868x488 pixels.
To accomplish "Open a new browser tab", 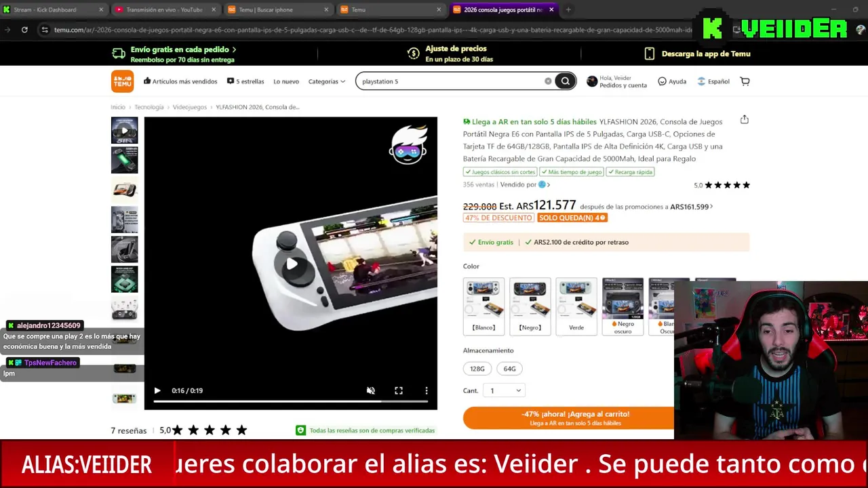I will click(x=568, y=9).
